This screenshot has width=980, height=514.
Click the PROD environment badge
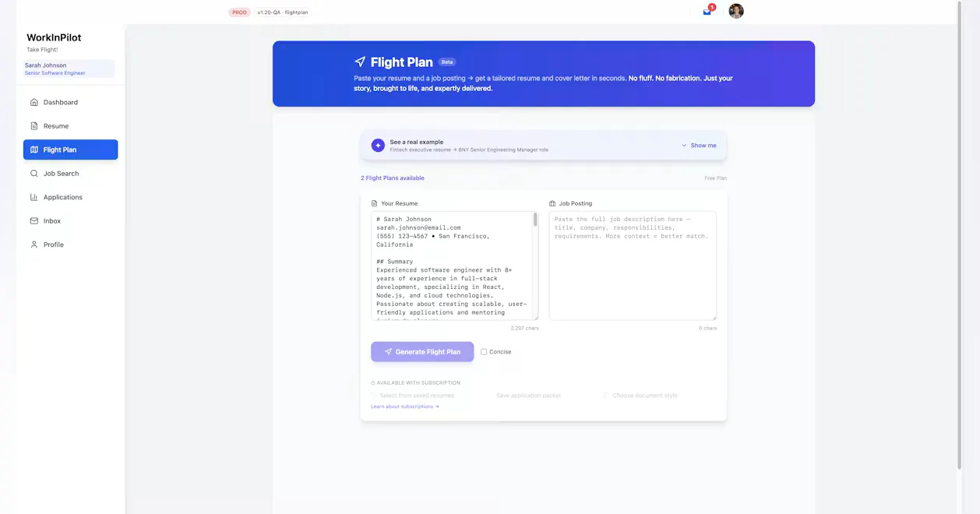[240, 12]
